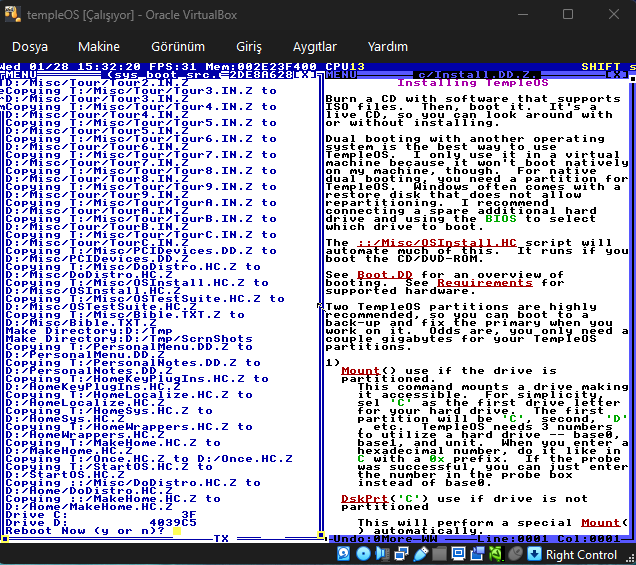Open the Boot.DD link
This screenshot has width=636, height=565.
(x=385, y=275)
